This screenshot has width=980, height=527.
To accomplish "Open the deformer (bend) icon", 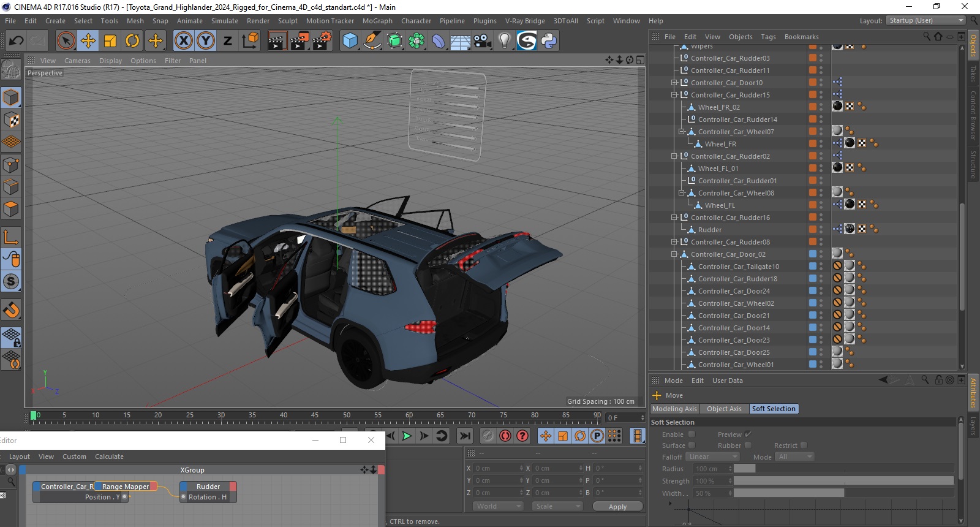I will 439,41.
